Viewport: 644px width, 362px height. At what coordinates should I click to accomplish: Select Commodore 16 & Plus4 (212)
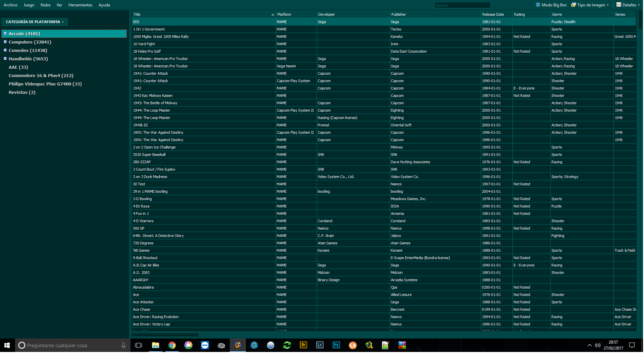(41, 75)
